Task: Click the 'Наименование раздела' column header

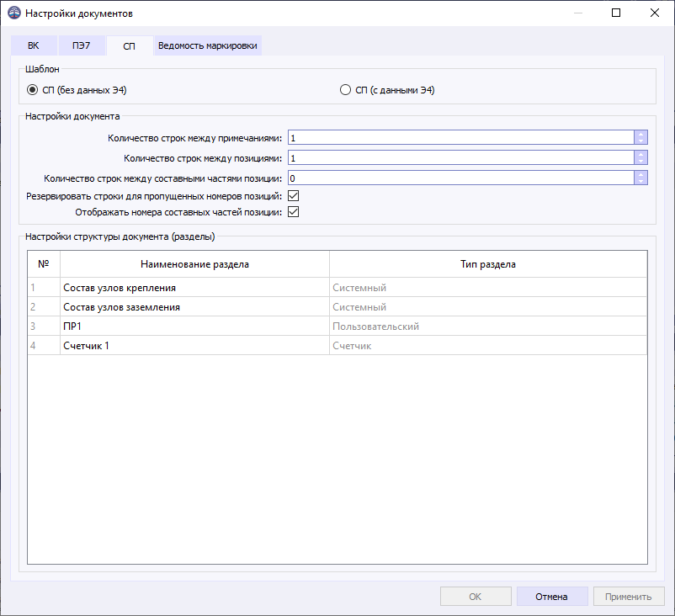Action: (x=195, y=263)
